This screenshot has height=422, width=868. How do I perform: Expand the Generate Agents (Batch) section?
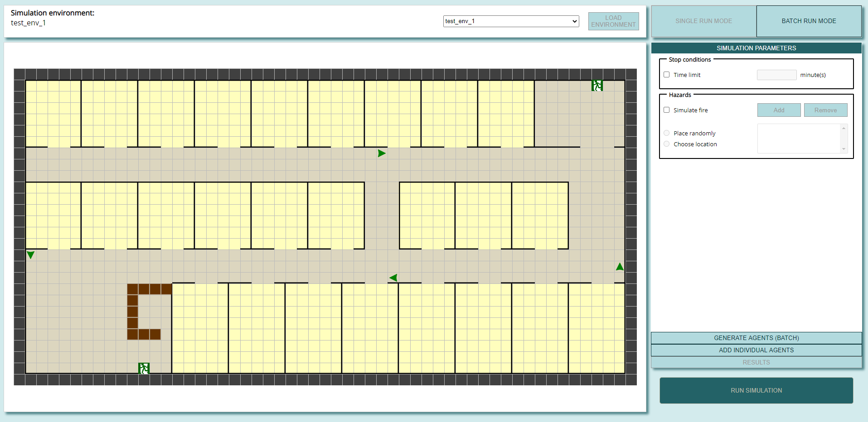pos(756,338)
